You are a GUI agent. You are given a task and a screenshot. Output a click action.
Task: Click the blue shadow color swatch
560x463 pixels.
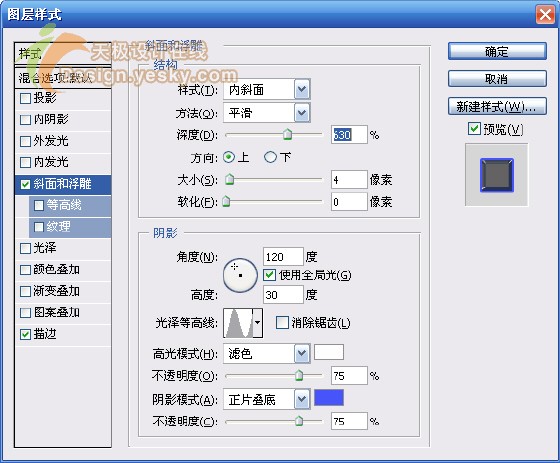pos(329,398)
